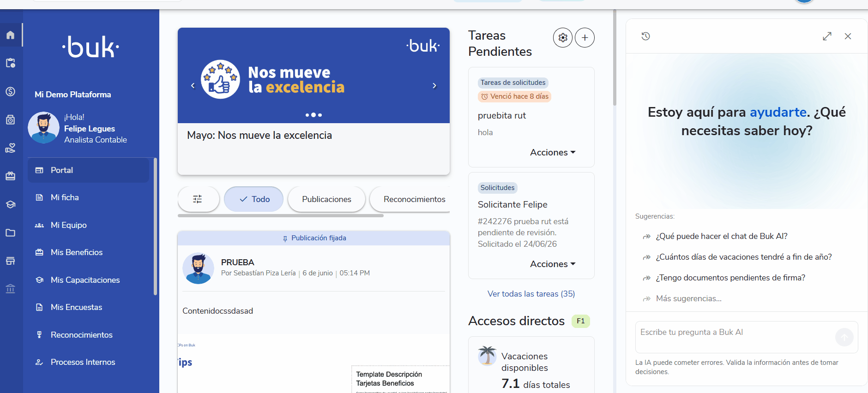Screen dimensions: 868x393
Task: Close the Buk AI chat panel
Action: pyautogui.click(x=848, y=36)
